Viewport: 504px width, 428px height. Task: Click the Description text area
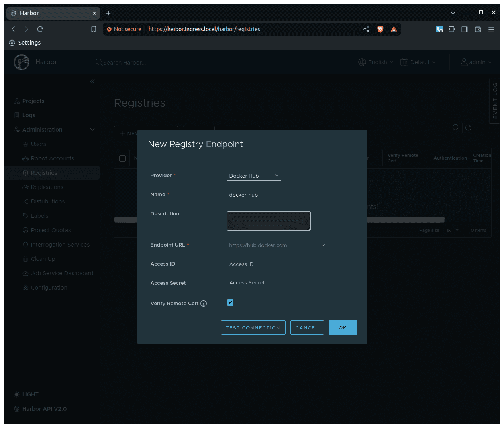click(x=269, y=221)
